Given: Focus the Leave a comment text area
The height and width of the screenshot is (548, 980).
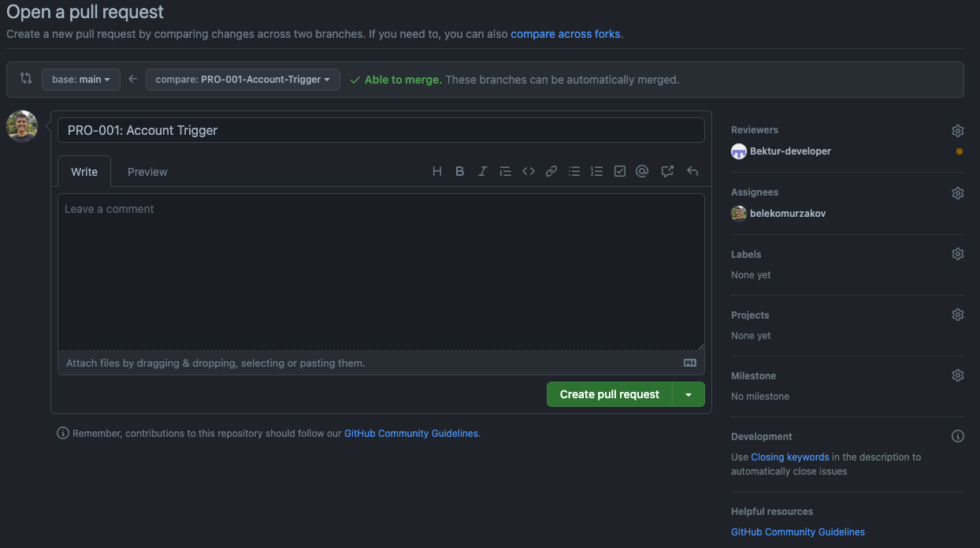Looking at the screenshot, I should [381, 272].
